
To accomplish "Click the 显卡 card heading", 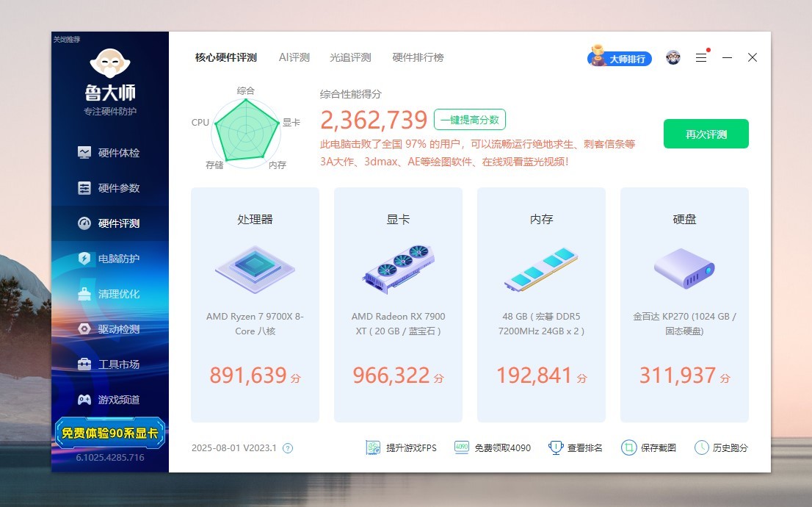I will [x=398, y=219].
